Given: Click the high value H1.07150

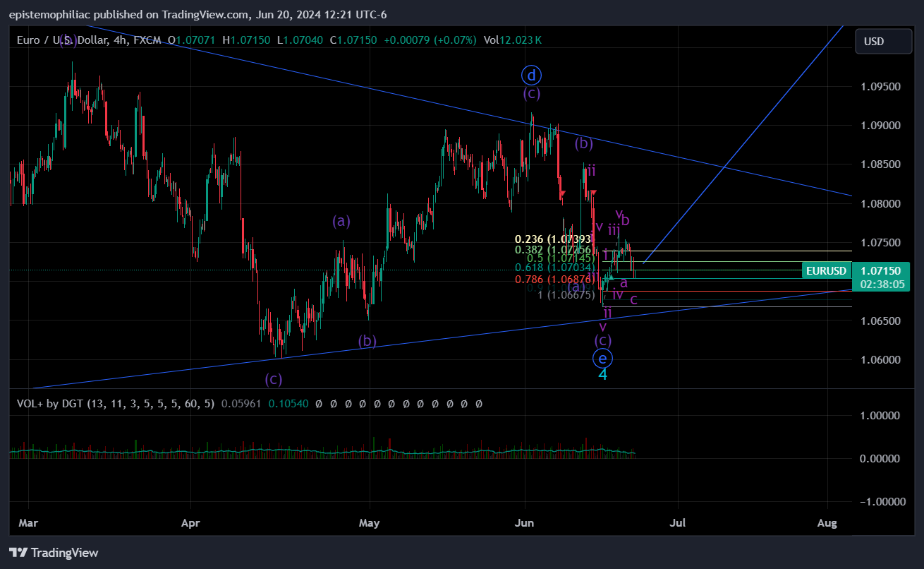Looking at the screenshot, I should pyautogui.click(x=247, y=40).
